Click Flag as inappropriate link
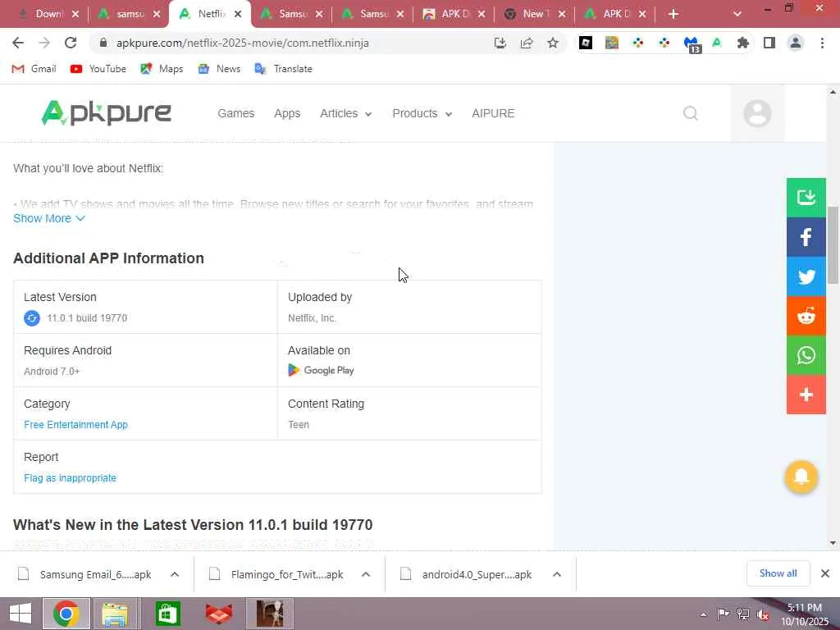 70,478
